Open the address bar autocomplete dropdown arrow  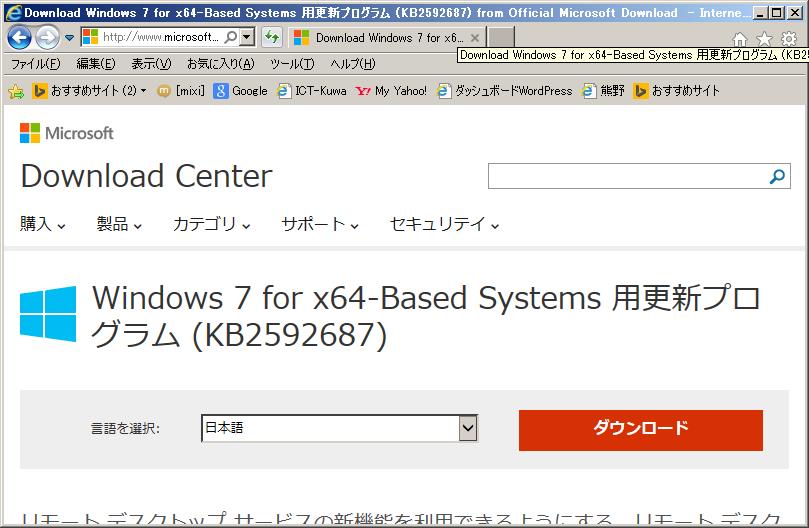[248, 37]
